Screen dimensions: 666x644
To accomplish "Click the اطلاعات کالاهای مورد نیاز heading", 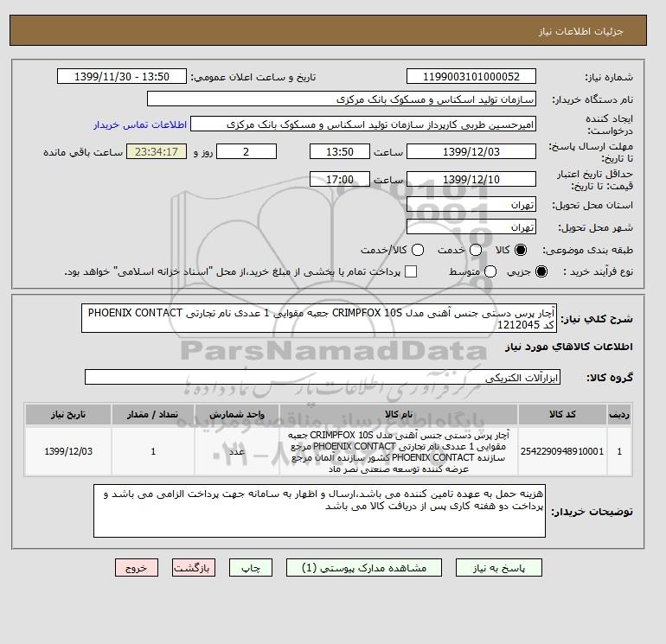I will point(569,347).
